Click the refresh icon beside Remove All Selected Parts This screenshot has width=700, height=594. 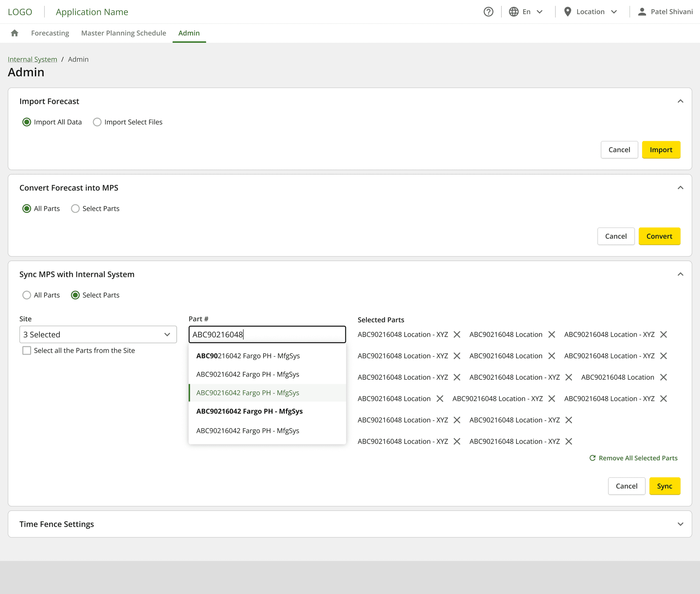pos(592,458)
